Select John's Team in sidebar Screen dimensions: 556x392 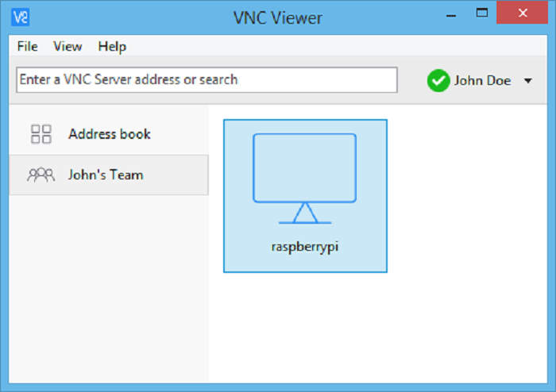[109, 175]
